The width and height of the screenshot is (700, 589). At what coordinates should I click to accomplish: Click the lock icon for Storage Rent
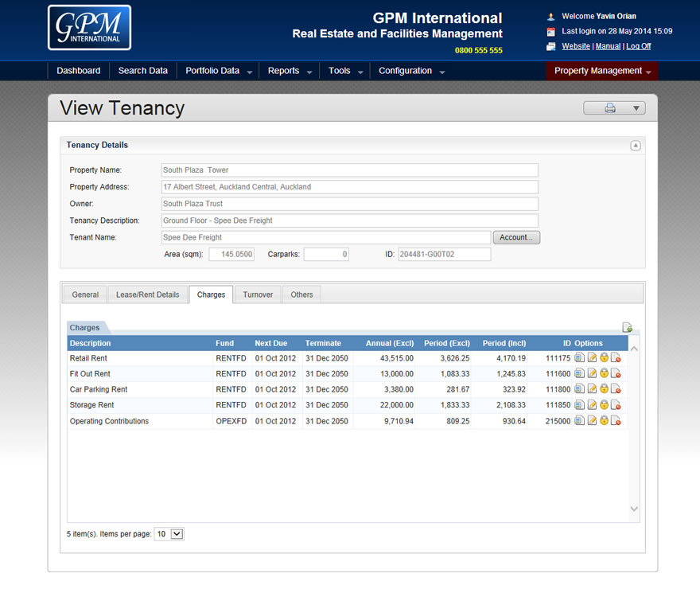604,405
